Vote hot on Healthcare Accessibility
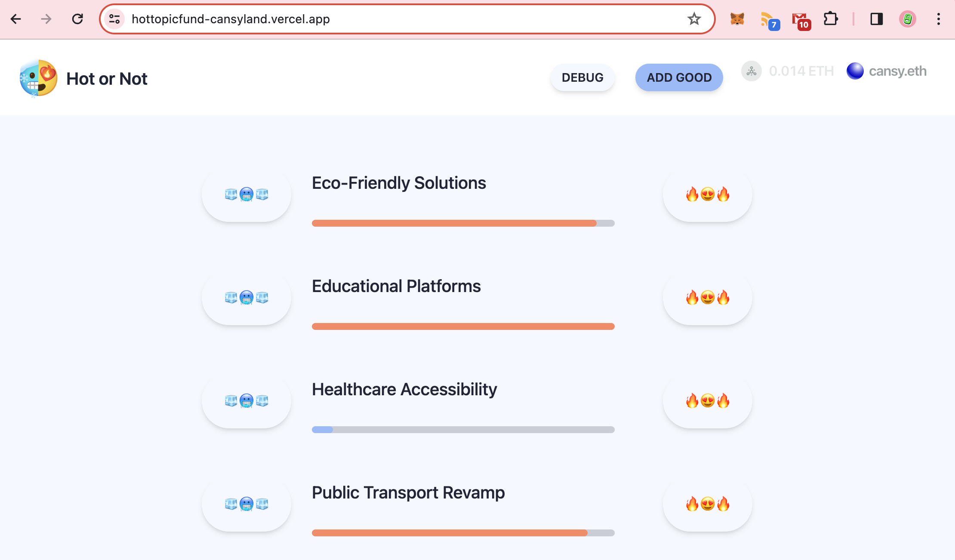 708,401
